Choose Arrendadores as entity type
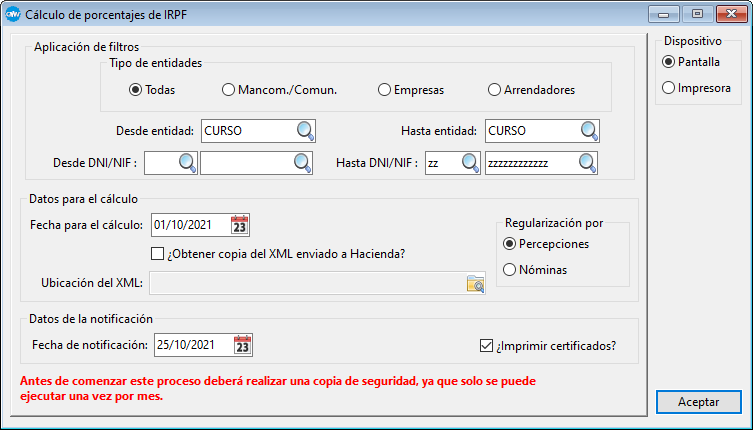The image size is (753, 430). pyautogui.click(x=494, y=90)
